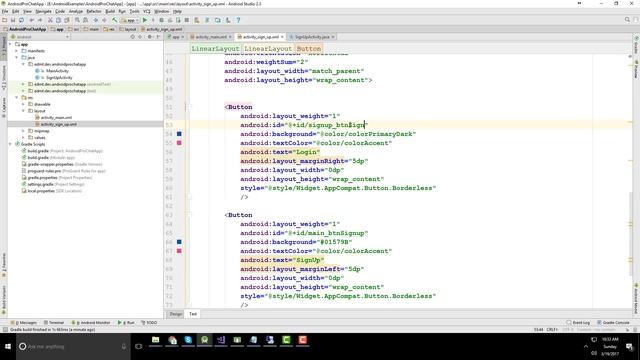Switch to the Text view tab
Image resolution: width=640 pixels, height=360 pixels.
click(193, 314)
